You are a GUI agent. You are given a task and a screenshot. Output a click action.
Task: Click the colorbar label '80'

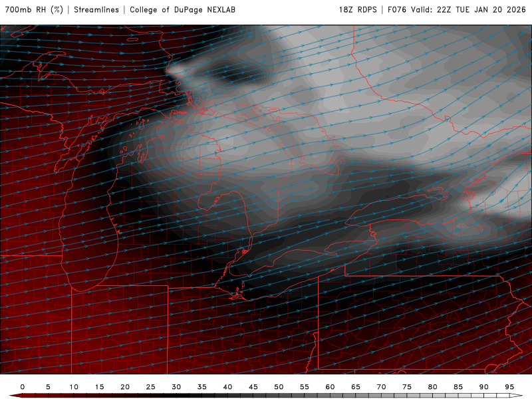[433, 387]
